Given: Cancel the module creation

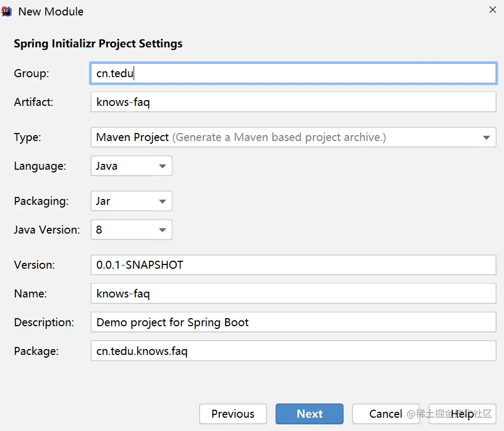Looking at the screenshot, I should click(386, 414).
